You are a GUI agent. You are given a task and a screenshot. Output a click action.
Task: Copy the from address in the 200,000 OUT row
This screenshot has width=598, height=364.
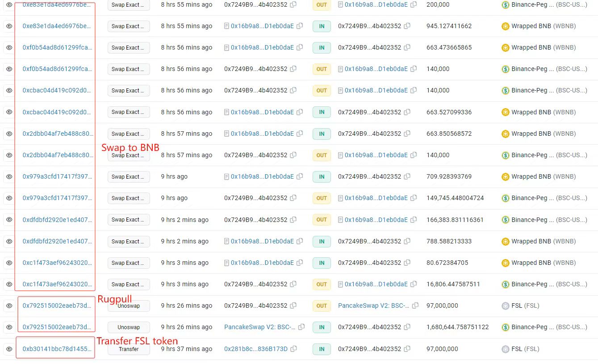click(293, 4)
